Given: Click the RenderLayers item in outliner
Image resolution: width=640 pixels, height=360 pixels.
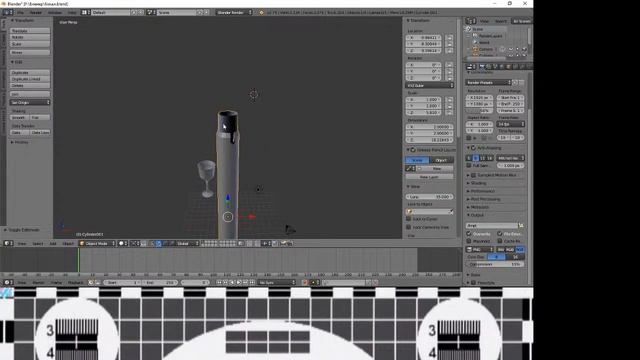Looking at the screenshot, I should [490, 36].
